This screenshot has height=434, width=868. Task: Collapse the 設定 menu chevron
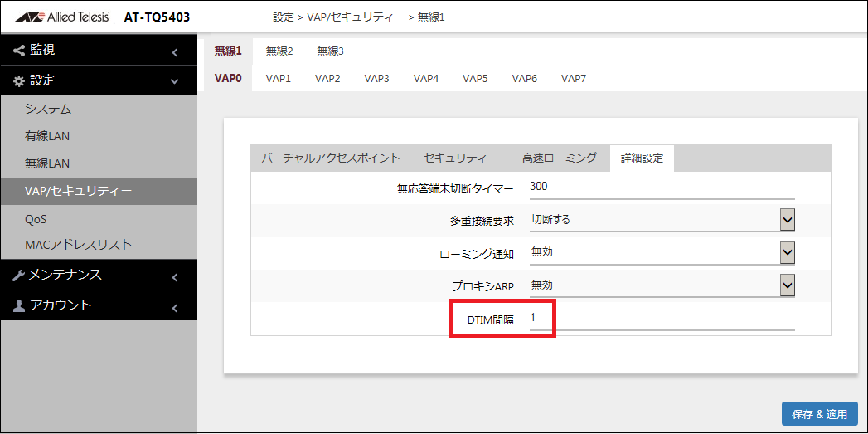174,81
